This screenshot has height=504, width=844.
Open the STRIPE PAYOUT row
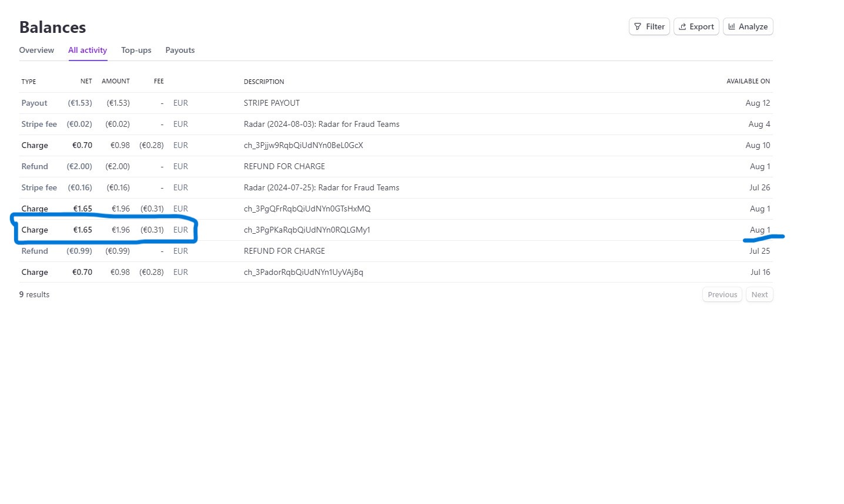[x=272, y=103]
